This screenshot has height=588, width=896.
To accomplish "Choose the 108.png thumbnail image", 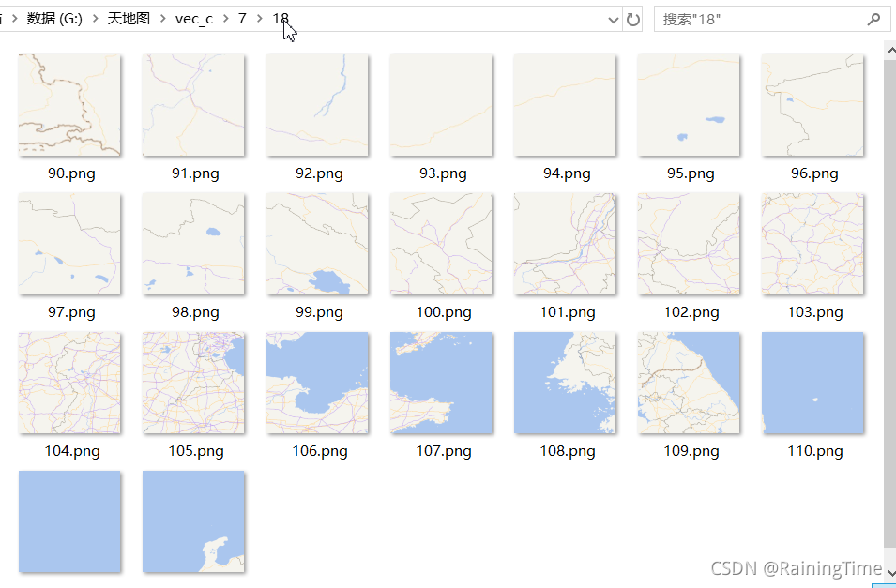I will pyautogui.click(x=565, y=383).
